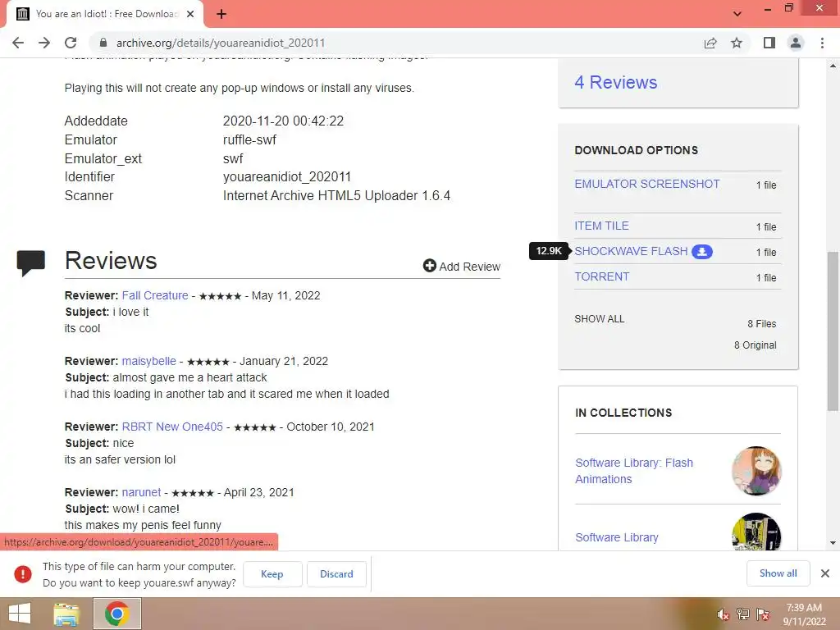
Task: Open reviewer Fall Creature's profile
Action: tap(155, 295)
